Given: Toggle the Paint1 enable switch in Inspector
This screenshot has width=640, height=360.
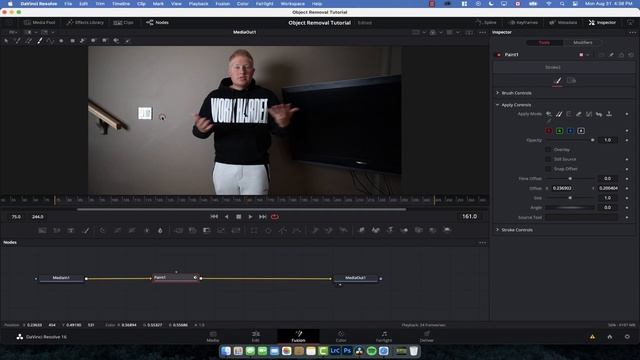Looking at the screenshot, I should point(498,55).
